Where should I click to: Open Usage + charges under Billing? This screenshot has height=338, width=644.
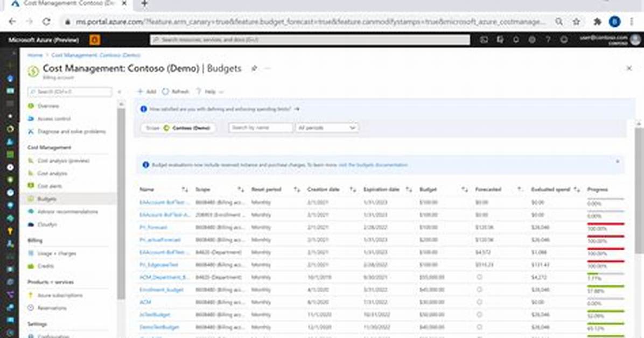pyautogui.click(x=57, y=253)
